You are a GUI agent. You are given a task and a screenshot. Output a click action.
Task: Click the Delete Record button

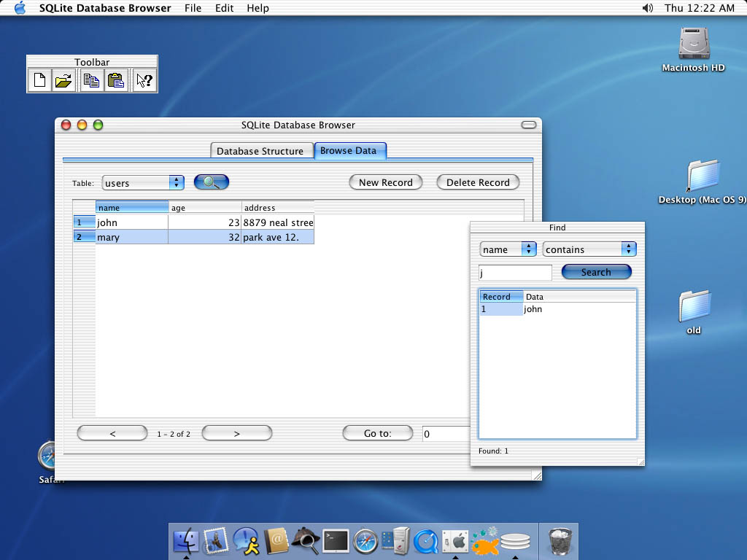coord(478,182)
